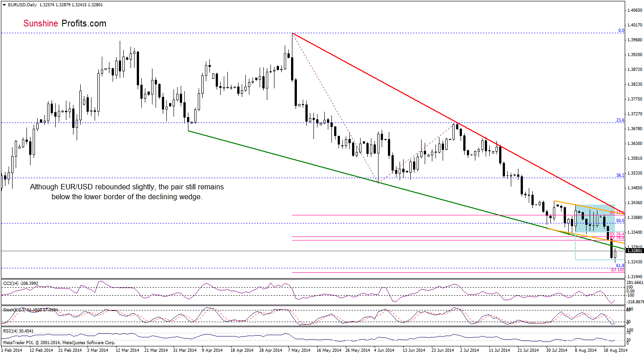The width and height of the screenshot is (644, 354).
Task: Select the '1.40170' price axis label
Action: 635,25
